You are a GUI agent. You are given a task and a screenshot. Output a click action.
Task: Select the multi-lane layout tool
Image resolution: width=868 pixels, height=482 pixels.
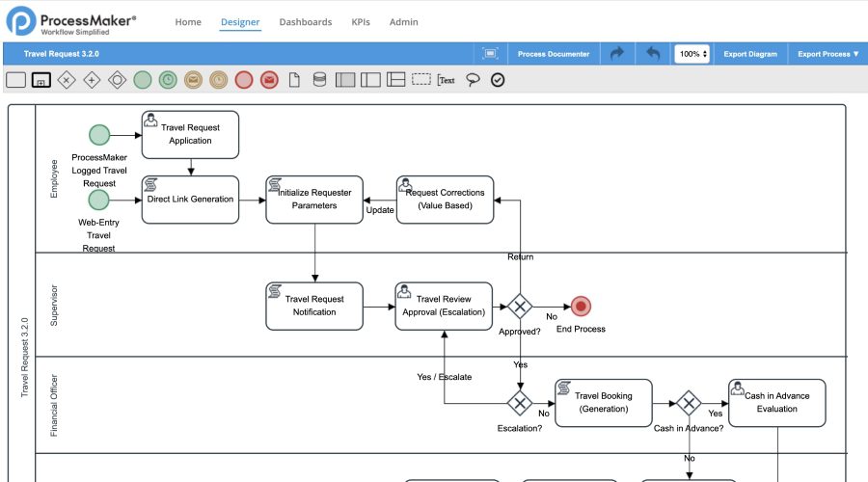pyautogui.click(x=395, y=80)
